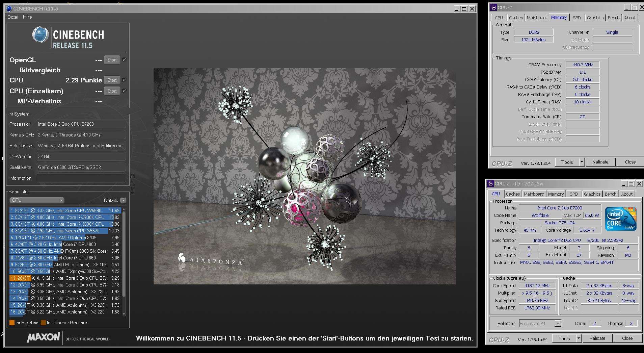The image size is (644, 353).
Task: Open Tools dropdown arrow in lower CPU-Z window
Action: (x=579, y=338)
